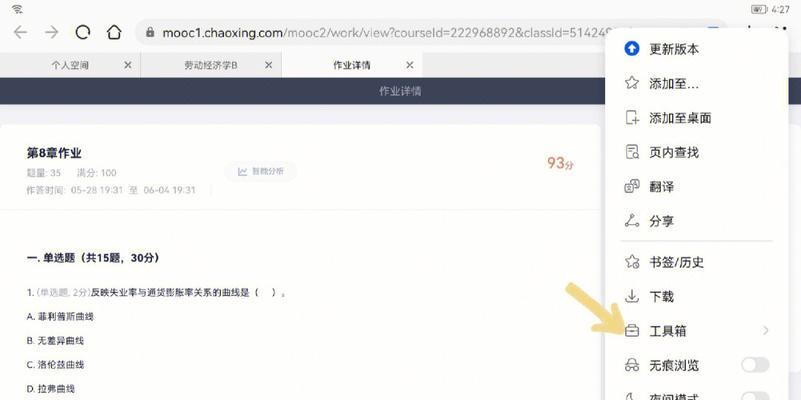
Task: Open the 更新版本 update icon entry
Action: [x=632, y=49]
